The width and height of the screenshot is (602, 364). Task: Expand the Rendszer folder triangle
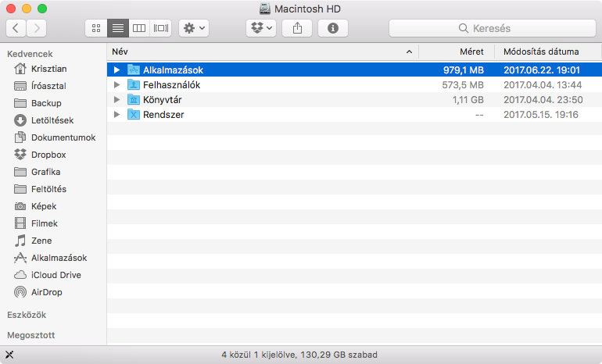[116, 114]
